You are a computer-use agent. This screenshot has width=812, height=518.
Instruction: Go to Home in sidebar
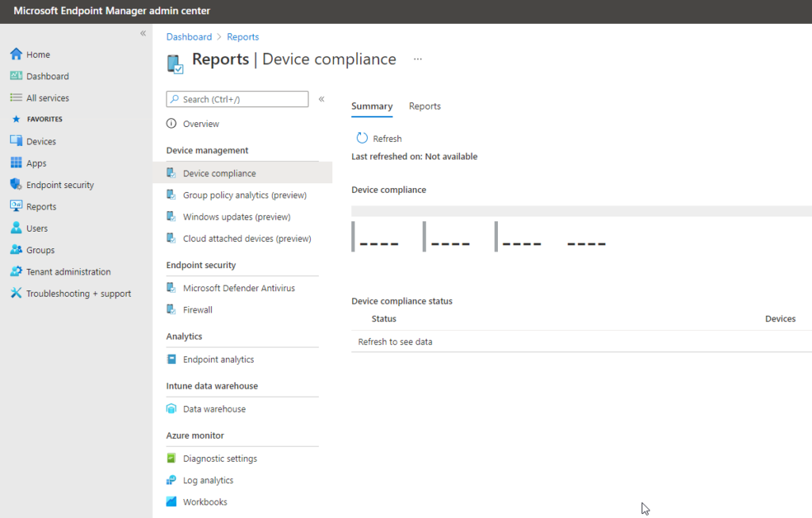tap(38, 55)
